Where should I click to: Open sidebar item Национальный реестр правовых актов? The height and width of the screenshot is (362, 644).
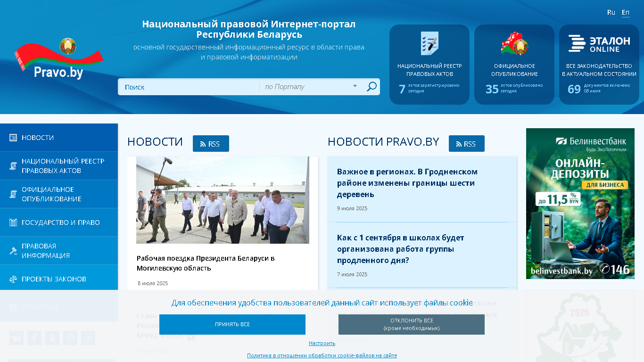coord(59,166)
